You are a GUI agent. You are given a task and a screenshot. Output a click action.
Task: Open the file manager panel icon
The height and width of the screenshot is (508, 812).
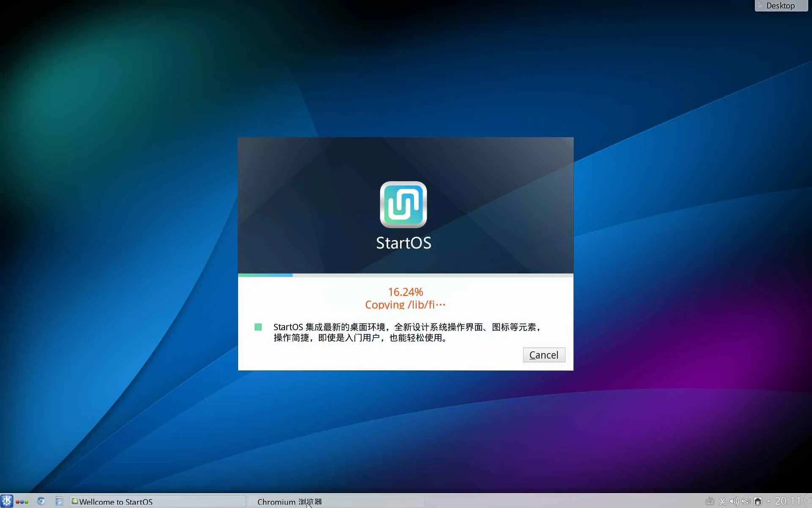point(59,501)
